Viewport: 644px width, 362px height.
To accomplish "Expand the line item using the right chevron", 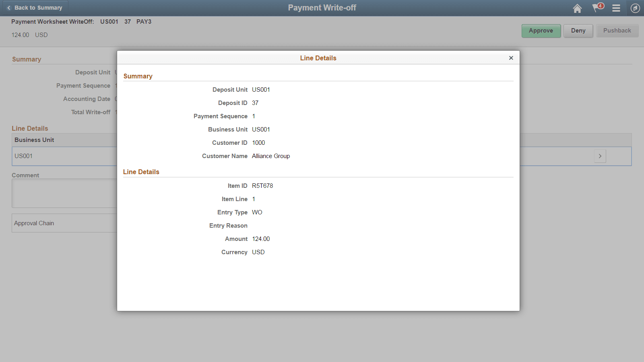I will pyautogui.click(x=600, y=156).
